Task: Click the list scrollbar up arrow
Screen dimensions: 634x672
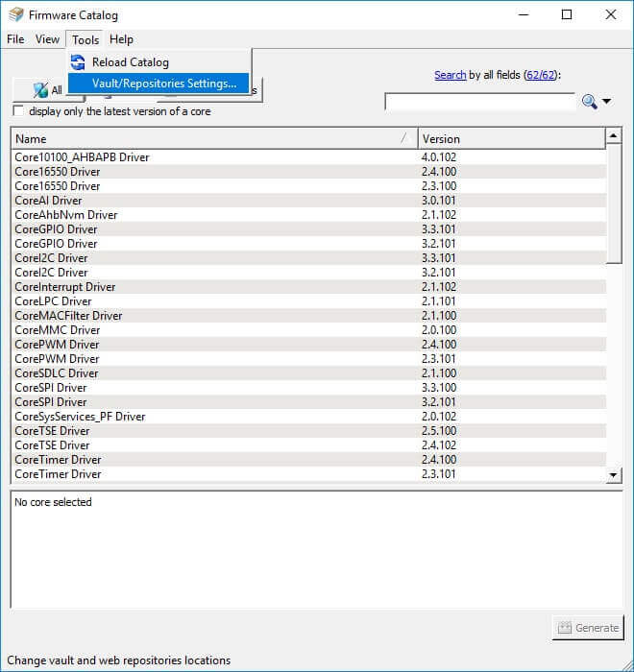Action: [614, 137]
